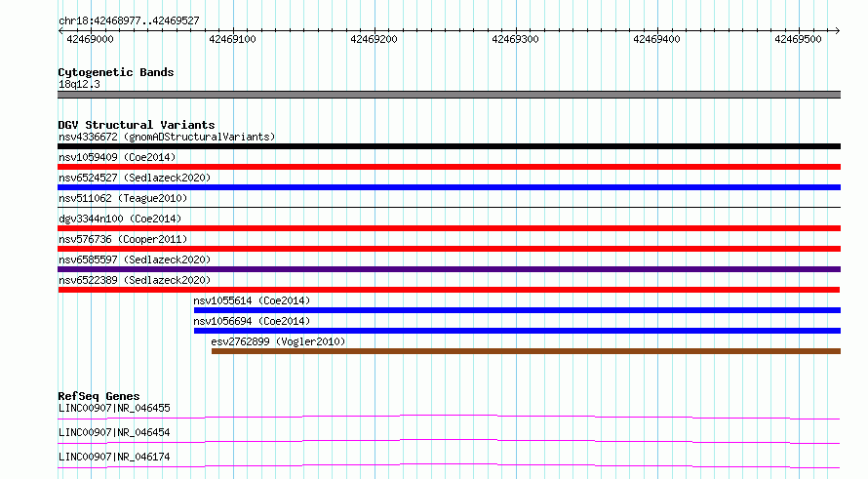868x479 pixels.
Task: Click ruler position 42469000
Action: (x=90, y=39)
